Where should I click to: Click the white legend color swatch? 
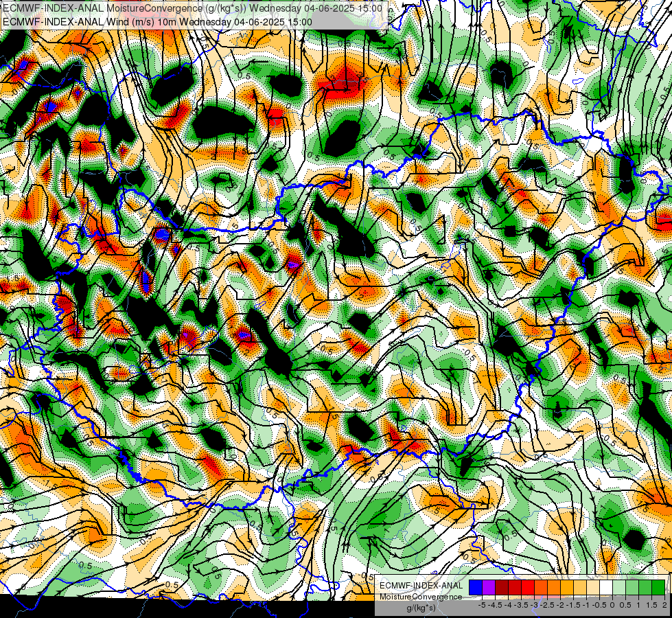pyautogui.click(x=606, y=587)
